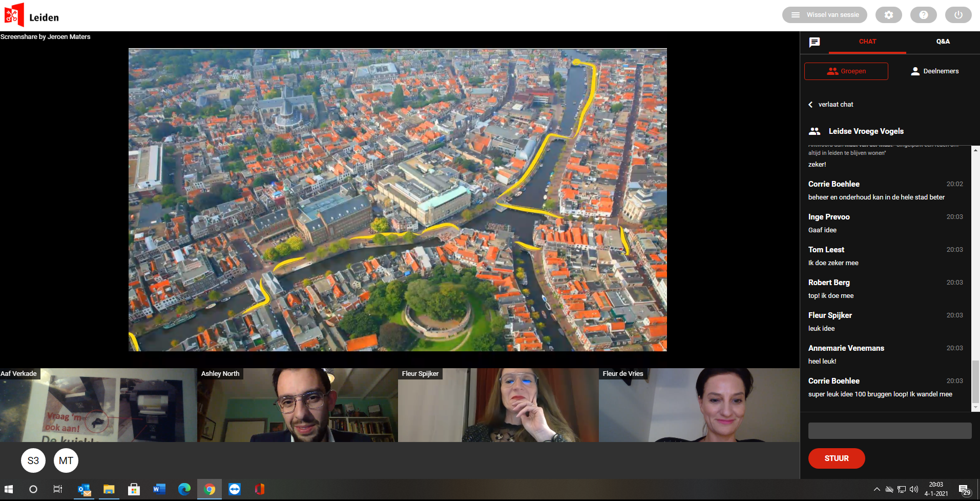Toggle the volume icon in the system tray
This screenshot has width=980, height=501.
pyautogui.click(x=914, y=489)
